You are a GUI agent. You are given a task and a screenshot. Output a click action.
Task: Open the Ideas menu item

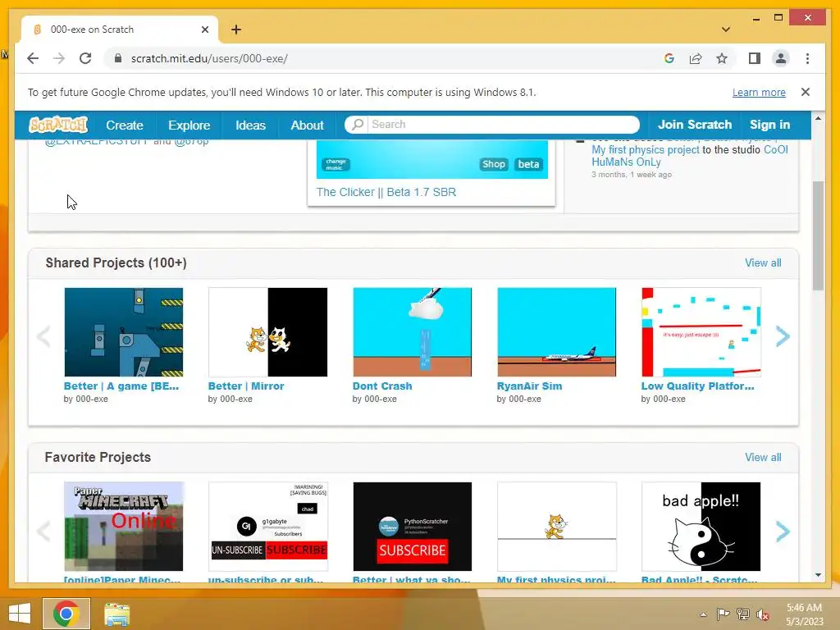point(250,126)
